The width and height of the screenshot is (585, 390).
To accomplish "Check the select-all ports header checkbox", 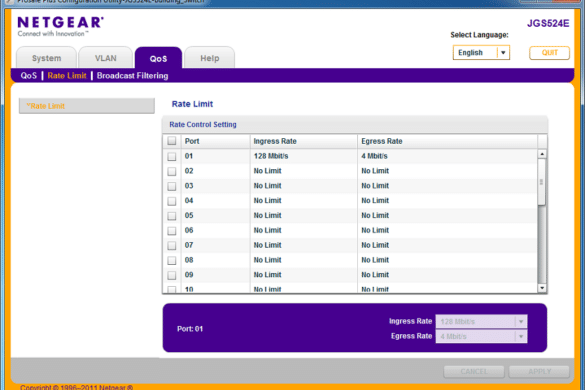I will coord(172,141).
